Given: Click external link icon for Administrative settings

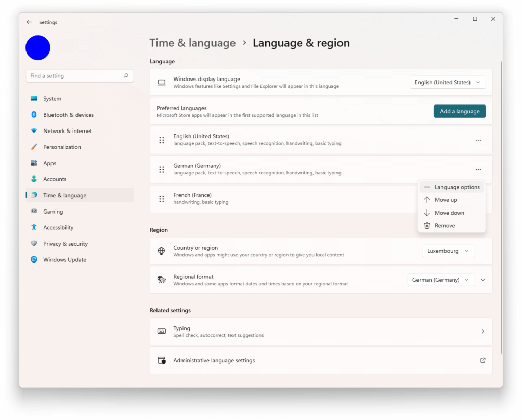Looking at the screenshot, I should (x=483, y=360).
